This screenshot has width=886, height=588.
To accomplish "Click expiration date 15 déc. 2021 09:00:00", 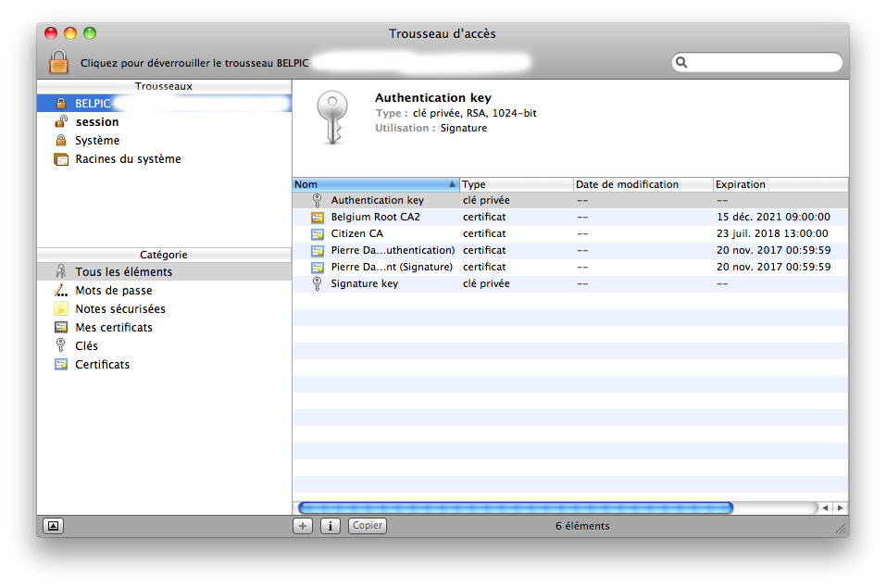I will tap(774, 217).
